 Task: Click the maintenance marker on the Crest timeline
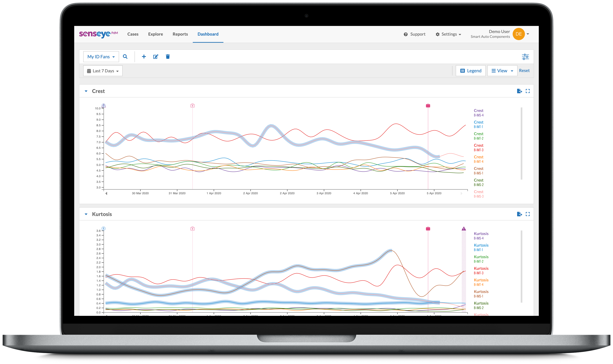428,106
